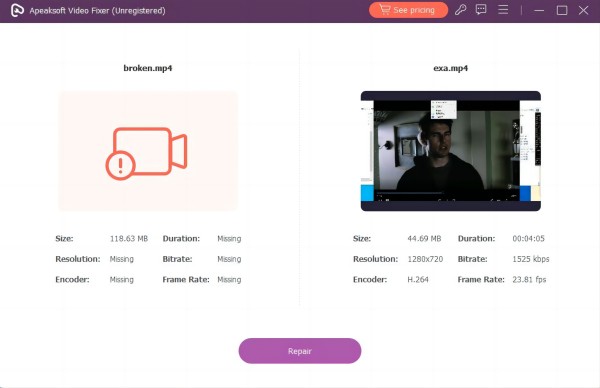Click the window title Apeaksoft Video Fixer
The image size is (600, 388).
pos(98,11)
